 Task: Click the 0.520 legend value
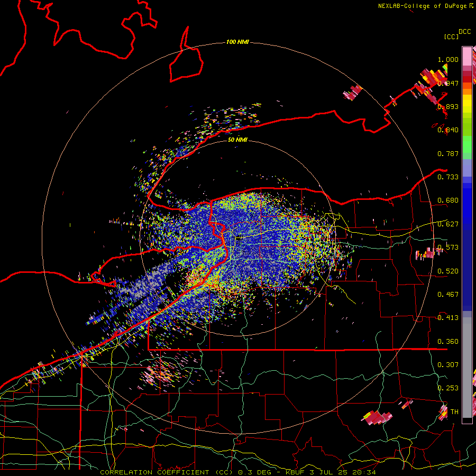point(448,271)
